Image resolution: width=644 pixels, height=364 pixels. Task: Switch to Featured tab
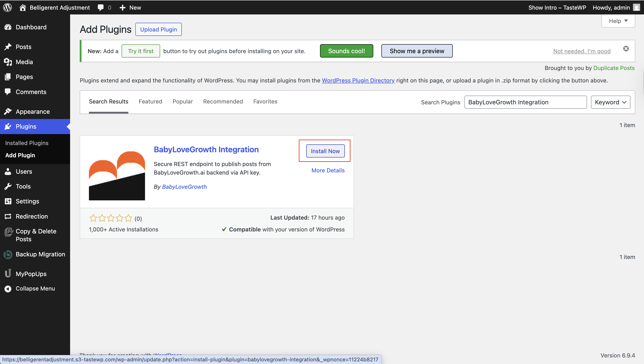coord(150,101)
